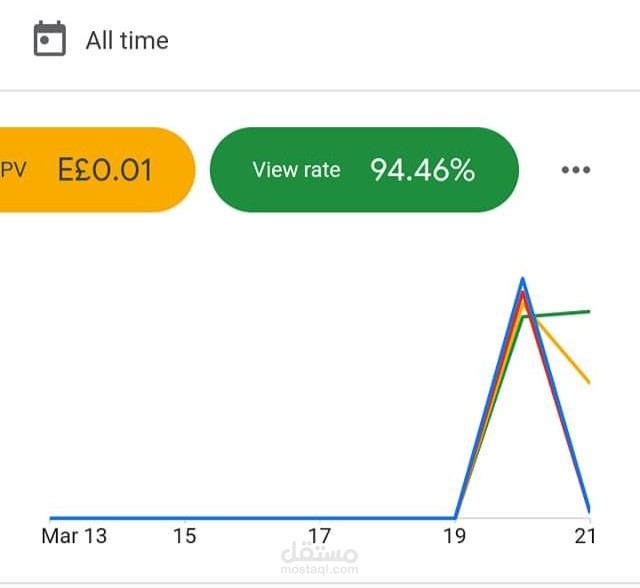This screenshot has height=588, width=640.
Task: Click the green line end near 21
Action: (x=586, y=312)
